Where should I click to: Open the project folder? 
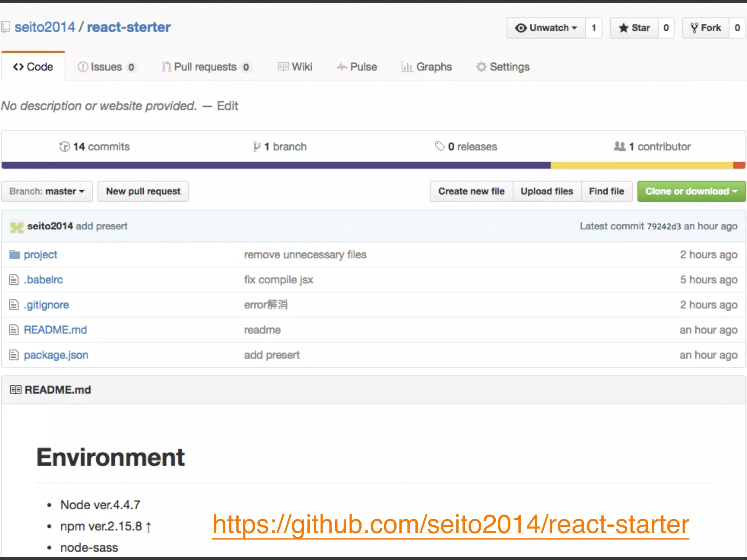[x=40, y=255]
